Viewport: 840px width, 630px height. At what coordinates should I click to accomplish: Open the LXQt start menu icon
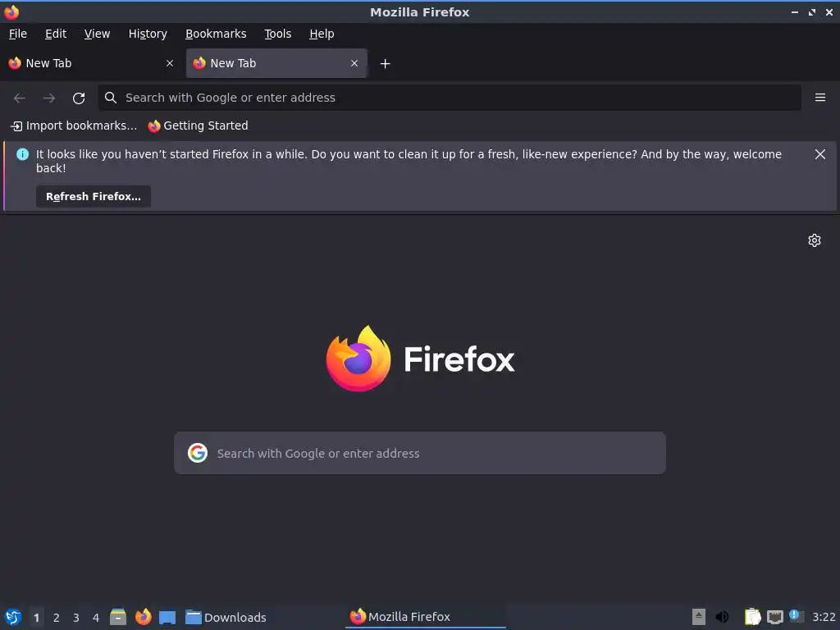(13, 617)
